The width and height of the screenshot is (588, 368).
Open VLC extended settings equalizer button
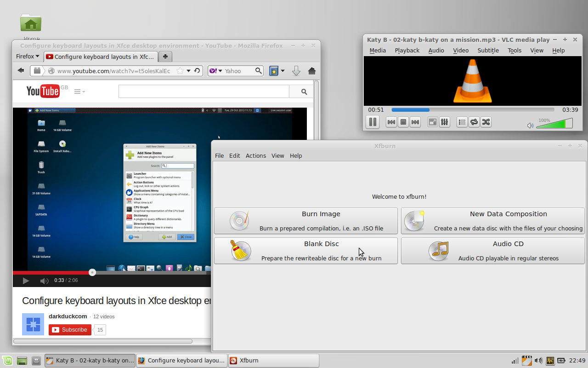[444, 122]
